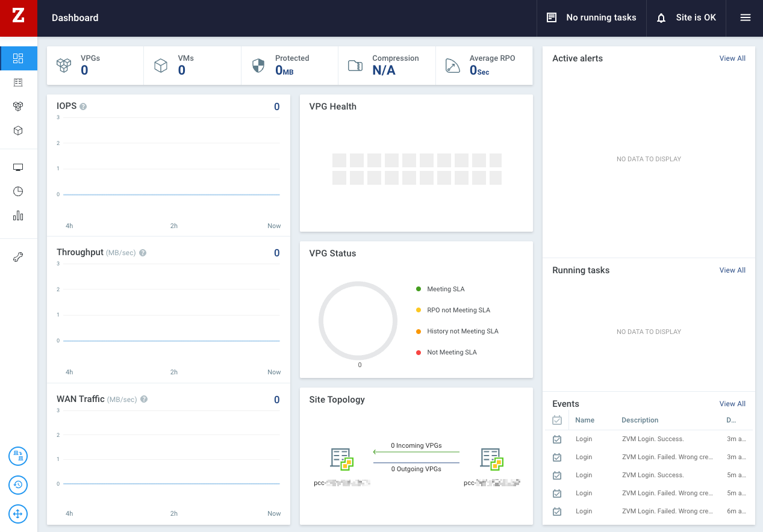The width and height of the screenshot is (763, 532).
Task: Click the red Not Meeting SLA legend dot
Action: (x=419, y=352)
